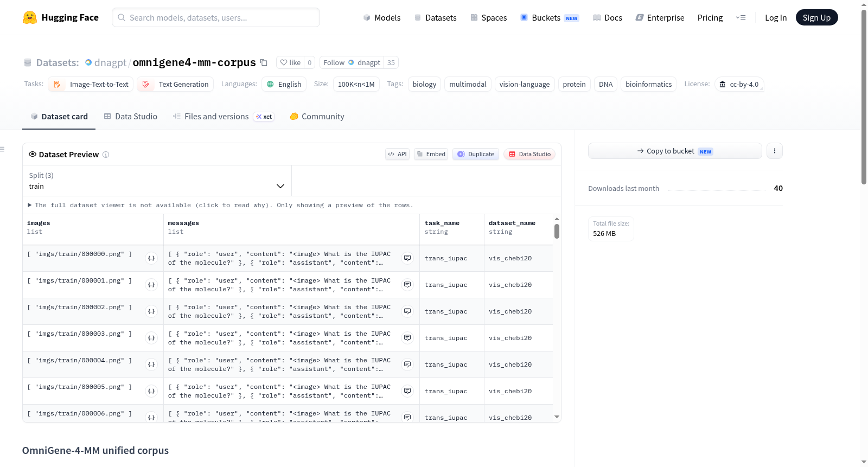Screen dimensions: 868x467
Task: Open Docs in top navigation
Action: pyautogui.click(x=608, y=17)
